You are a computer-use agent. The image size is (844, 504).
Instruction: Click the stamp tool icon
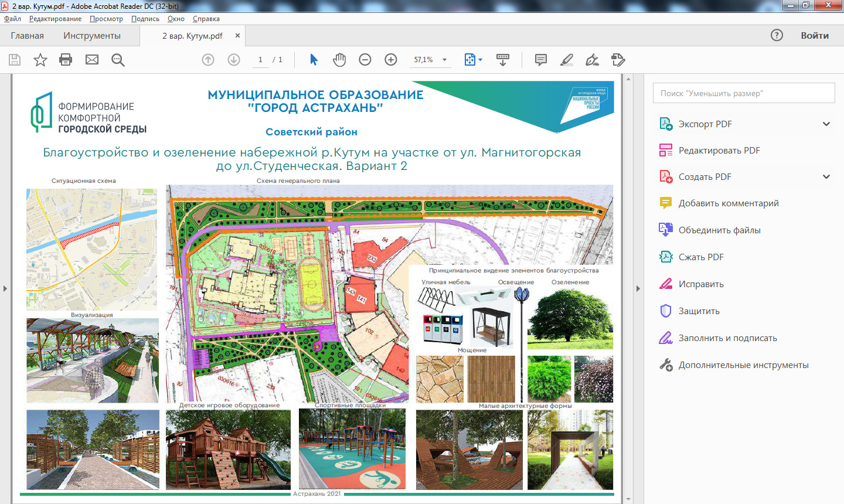tap(618, 60)
